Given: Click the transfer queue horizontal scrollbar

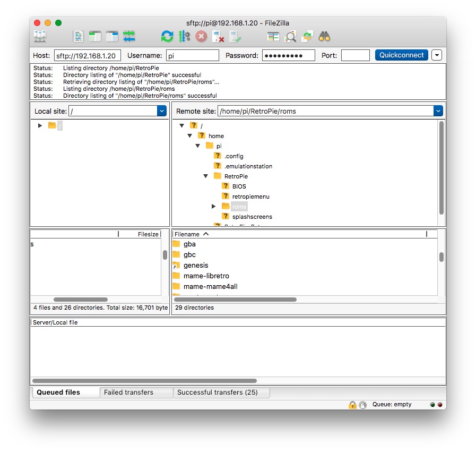Looking at the screenshot, I should click(144, 381).
